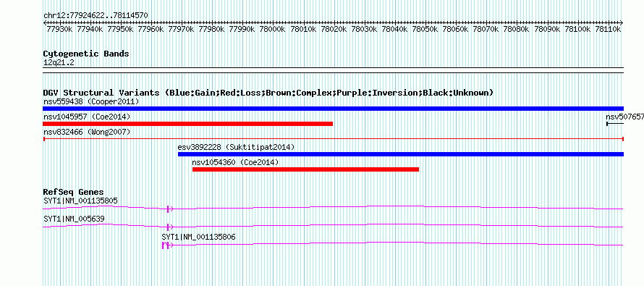This screenshot has height=286, width=644.
Task: Click the 12q21.2 cytogenetic band bar
Action: point(333,70)
